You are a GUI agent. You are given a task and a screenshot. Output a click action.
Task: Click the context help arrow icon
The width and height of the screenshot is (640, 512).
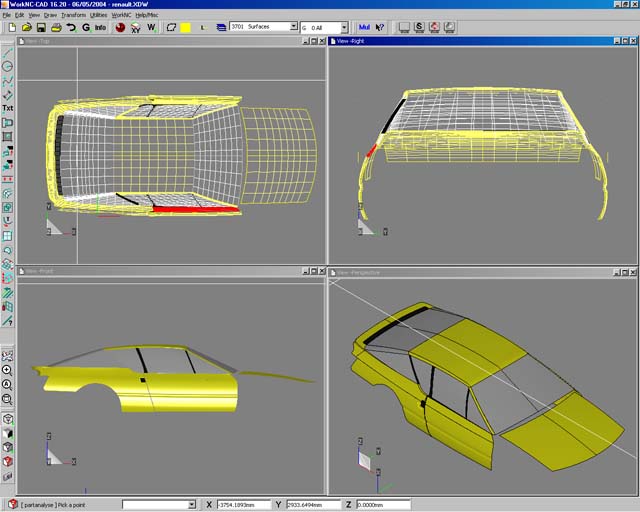pos(380,27)
